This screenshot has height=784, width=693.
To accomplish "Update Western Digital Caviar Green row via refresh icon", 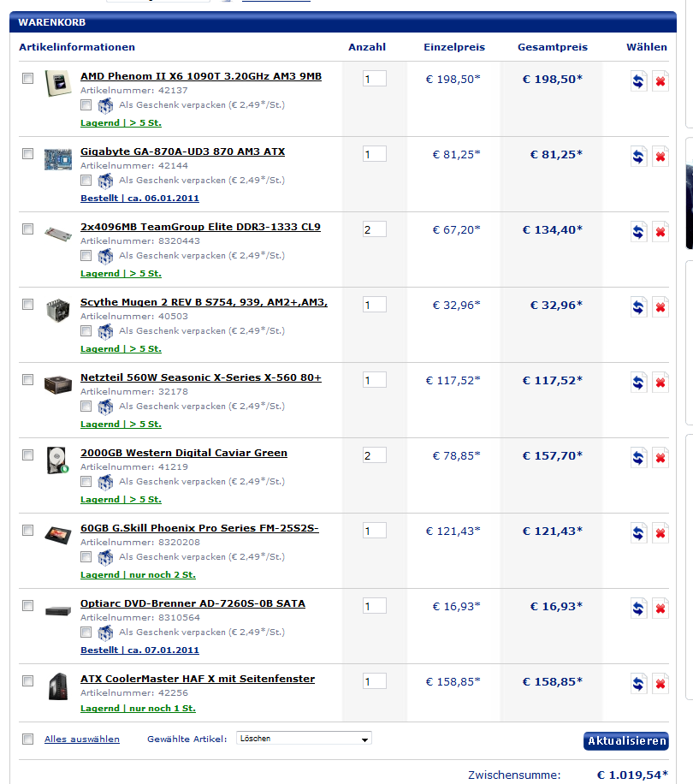I will point(638,458).
